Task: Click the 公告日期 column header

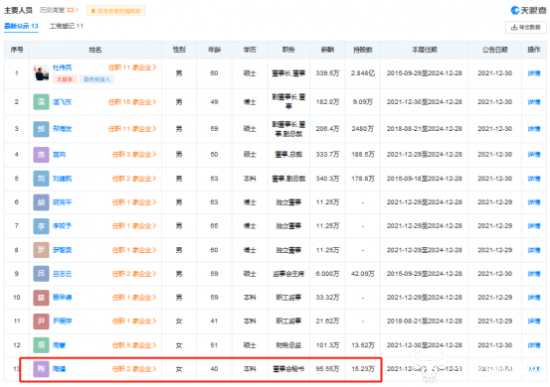Action: 495,50
